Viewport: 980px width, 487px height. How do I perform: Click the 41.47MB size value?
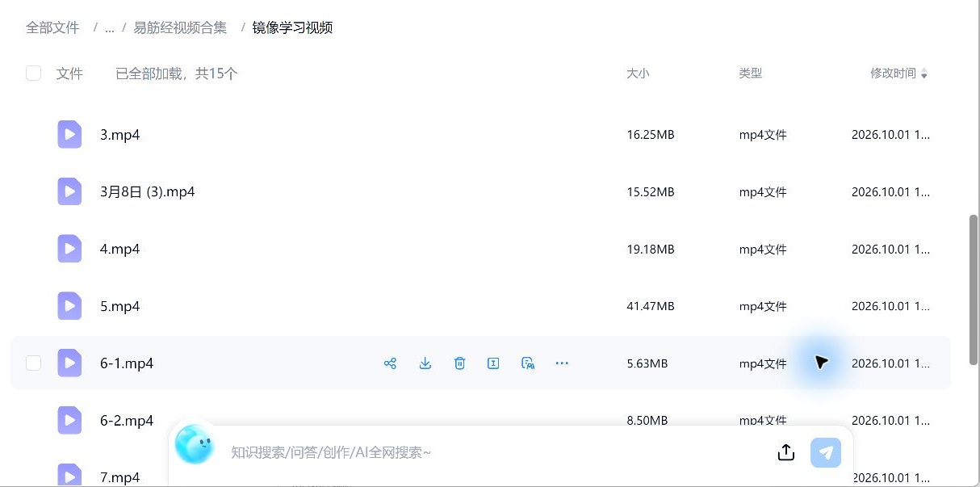coord(650,307)
